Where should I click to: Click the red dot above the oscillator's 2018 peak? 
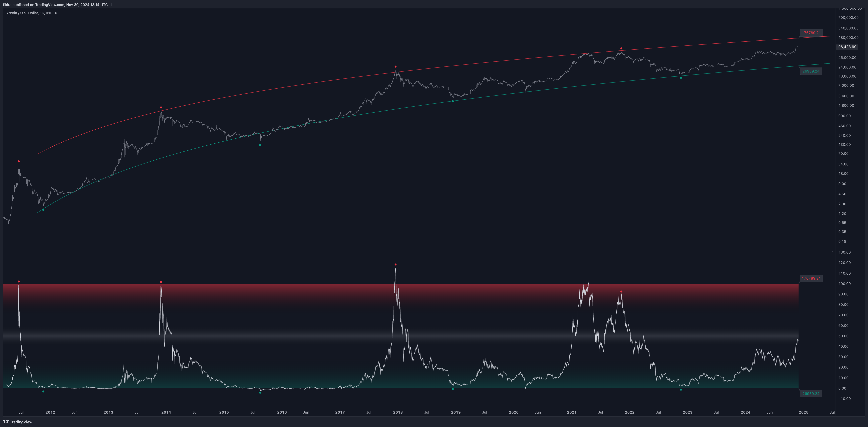396,264
